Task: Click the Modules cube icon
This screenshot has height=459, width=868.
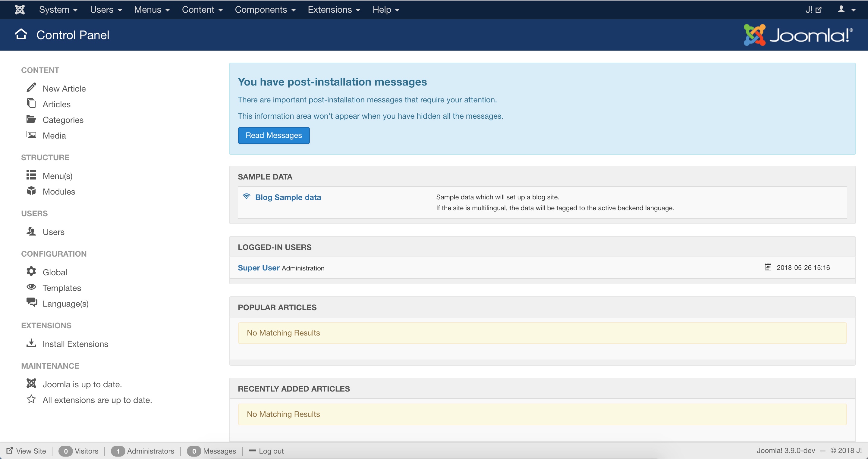Action: click(31, 191)
